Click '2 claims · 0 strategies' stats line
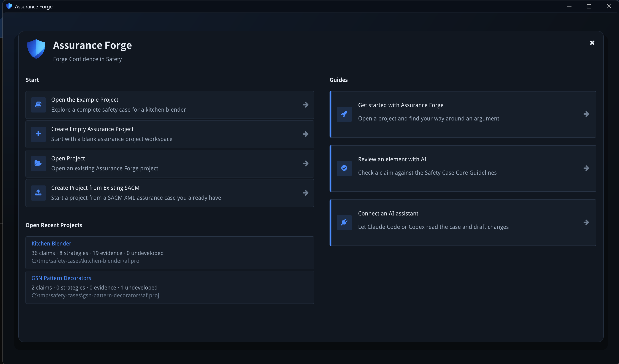The image size is (619, 364). click(94, 288)
